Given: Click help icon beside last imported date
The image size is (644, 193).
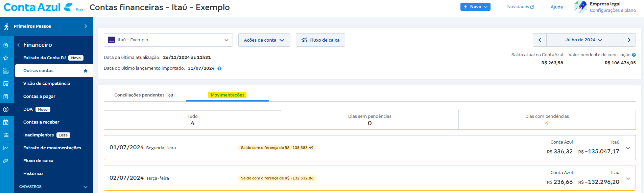Looking at the screenshot, I should pos(219,68).
